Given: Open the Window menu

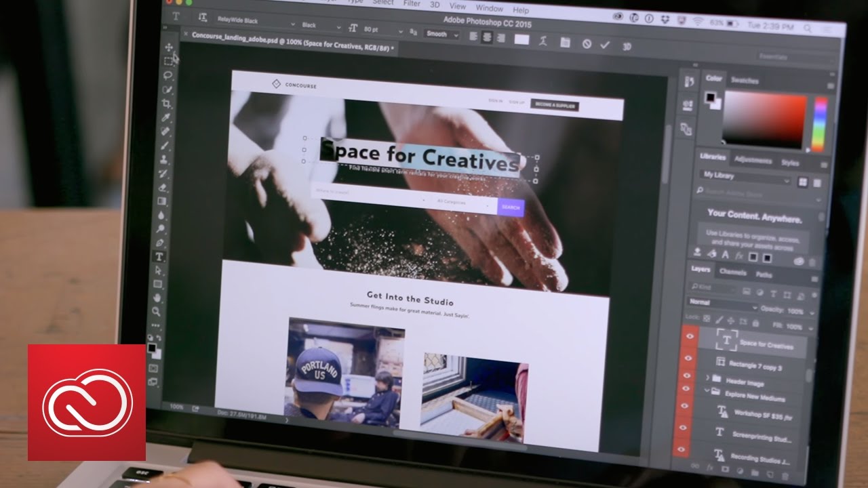Looking at the screenshot, I should tap(489, 7).
